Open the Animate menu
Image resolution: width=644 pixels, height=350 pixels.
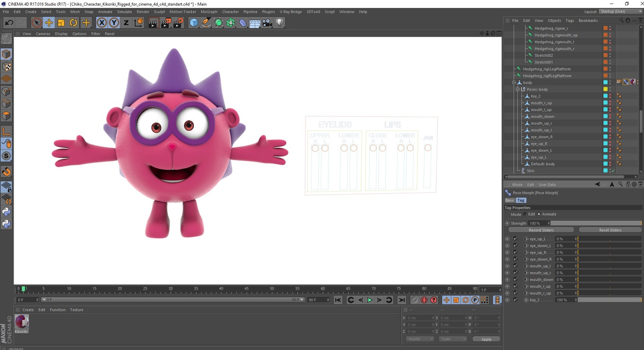click(105, 12)
